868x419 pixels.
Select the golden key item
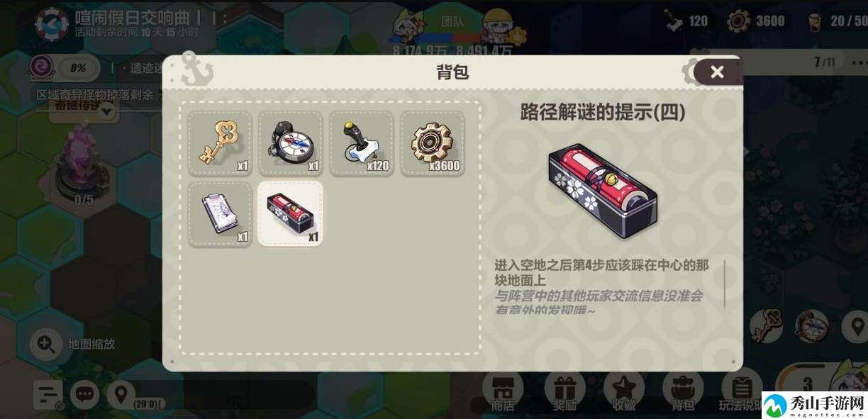click(x=220, y=143)
